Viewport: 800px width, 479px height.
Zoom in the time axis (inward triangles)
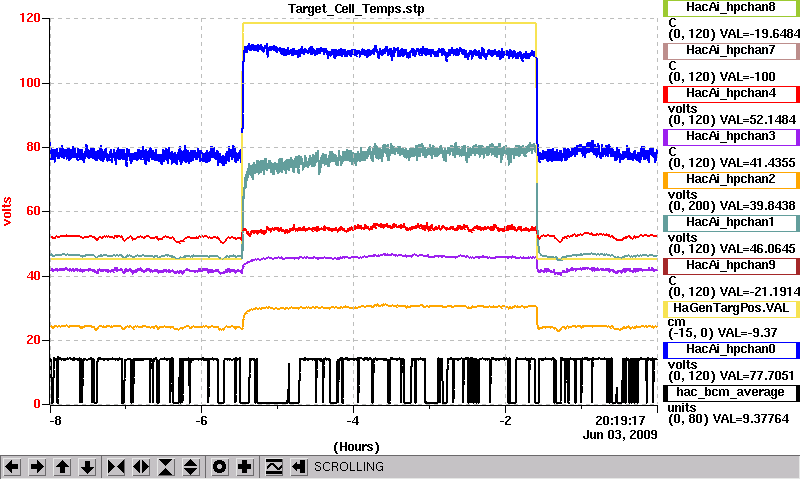click(x=116, y=467)
